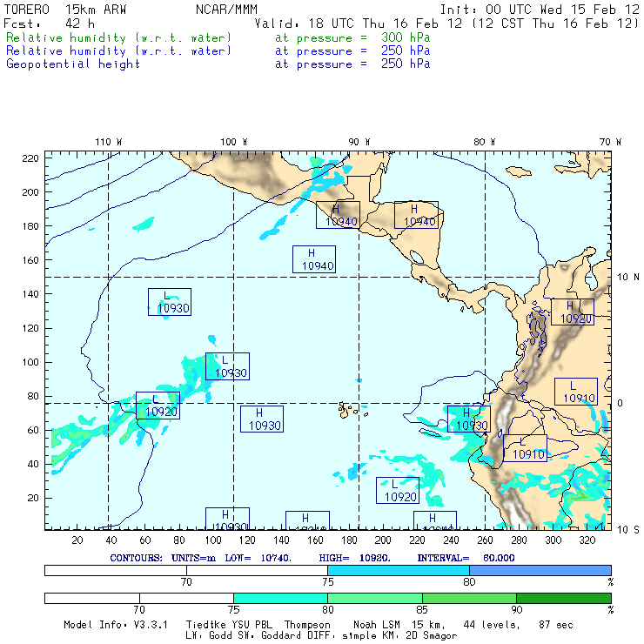Select the light green 80-85% color segment
The height and width of the screenshot is (644, 644).
[x=375, y=598]
